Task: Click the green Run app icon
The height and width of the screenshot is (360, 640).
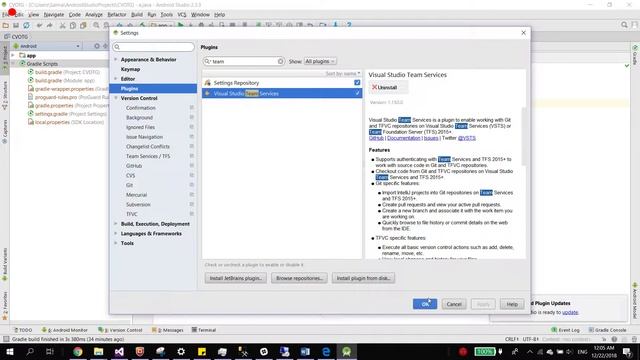Action: [x=180, y=25]
